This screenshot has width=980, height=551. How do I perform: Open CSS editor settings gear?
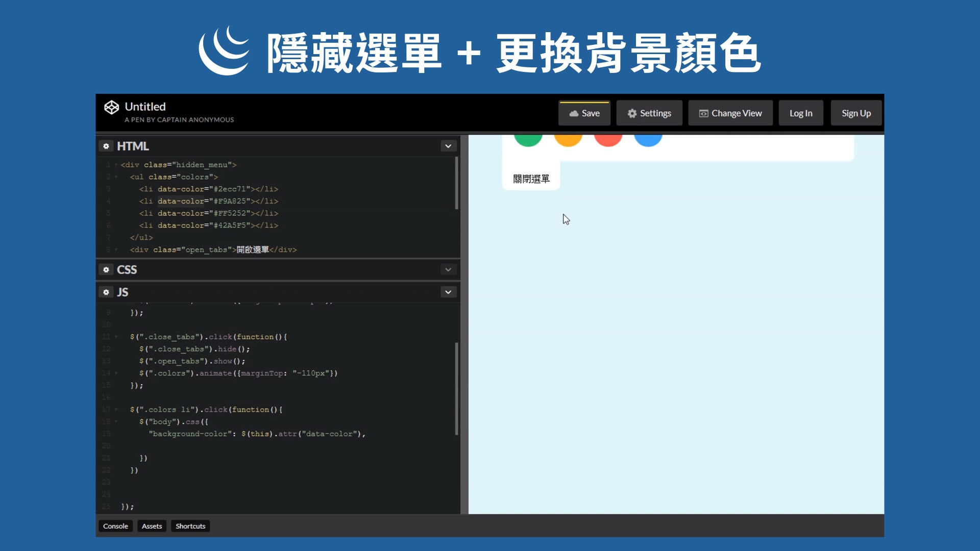tap(106, 269)
